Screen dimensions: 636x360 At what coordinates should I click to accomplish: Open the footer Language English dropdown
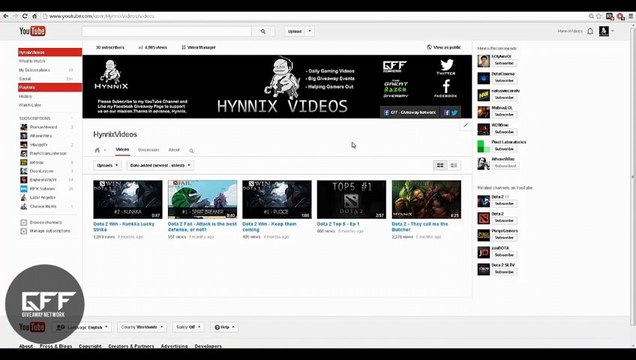point(83,327)
